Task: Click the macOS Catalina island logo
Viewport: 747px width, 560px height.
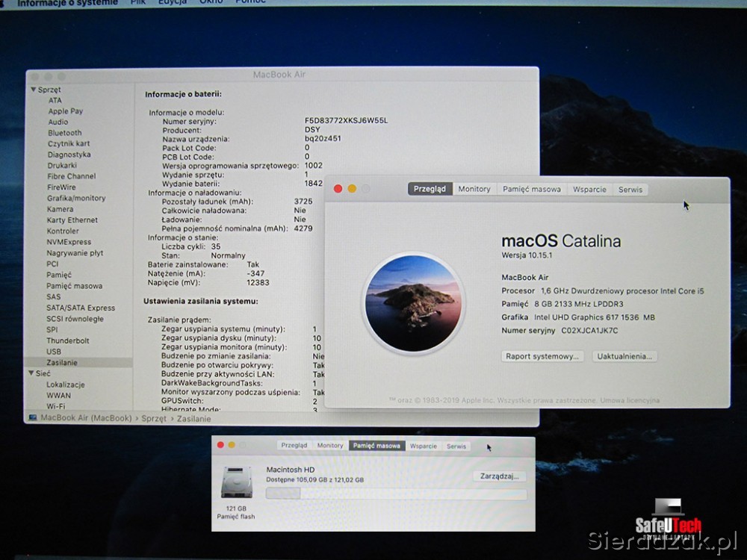Action: (413, 303)
